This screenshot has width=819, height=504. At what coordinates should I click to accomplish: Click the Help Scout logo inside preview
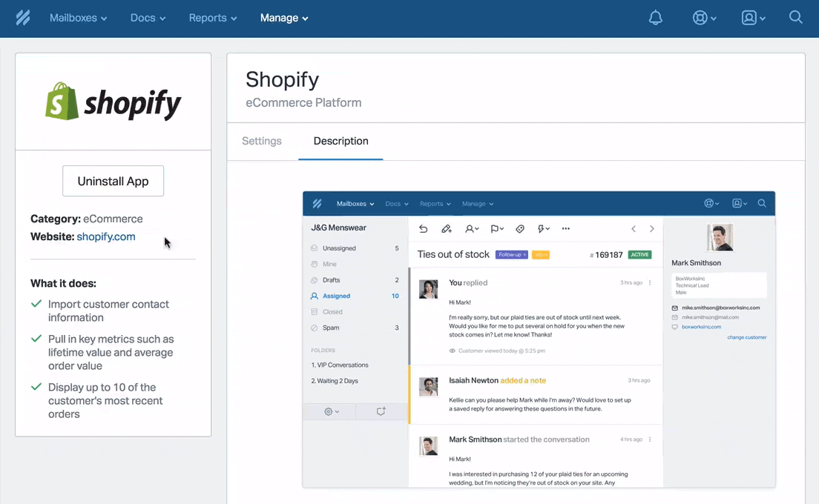point(317,204)
